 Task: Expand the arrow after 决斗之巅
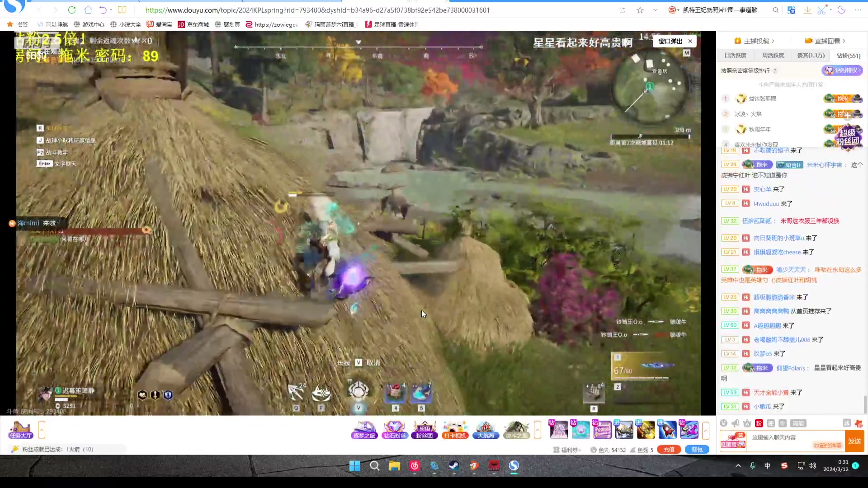pyautogui.click(x=538, y=430)
